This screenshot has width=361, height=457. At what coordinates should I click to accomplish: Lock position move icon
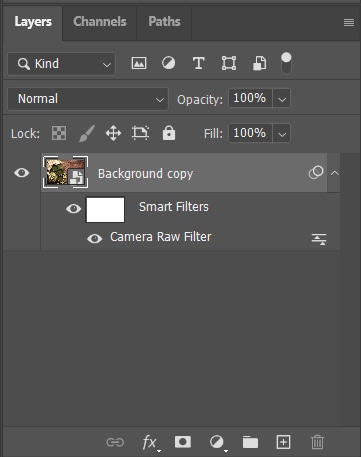113,133
